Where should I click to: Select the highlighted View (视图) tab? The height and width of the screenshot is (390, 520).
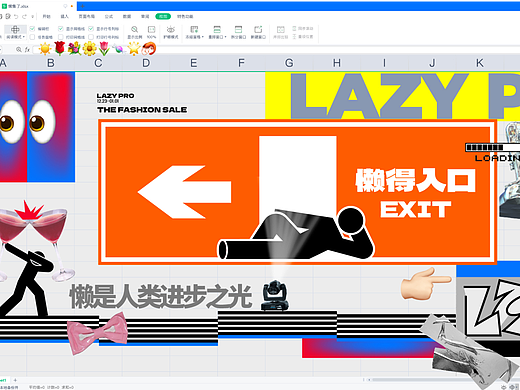click(x=163, y=16)
